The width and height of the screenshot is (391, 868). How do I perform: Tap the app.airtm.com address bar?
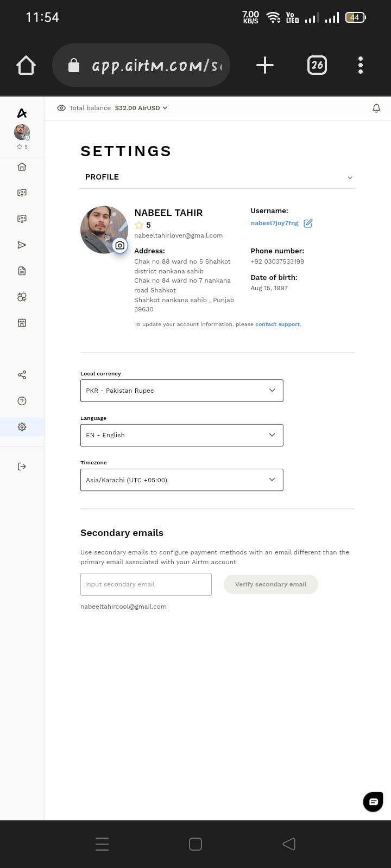pos(141,66)
